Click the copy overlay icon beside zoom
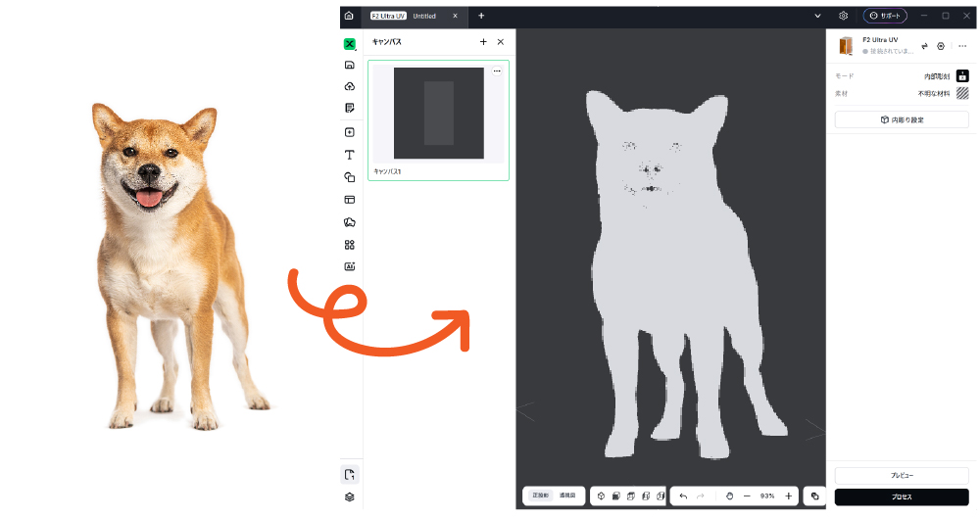The image size is (980, 519). click(x=815, y=496)
